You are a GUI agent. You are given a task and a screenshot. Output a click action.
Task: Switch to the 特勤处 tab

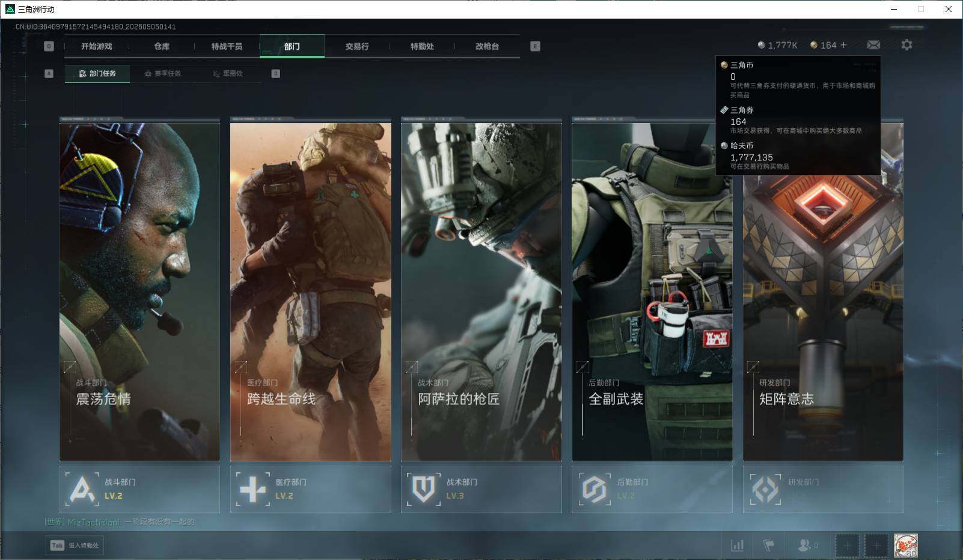tap(422, 46)
